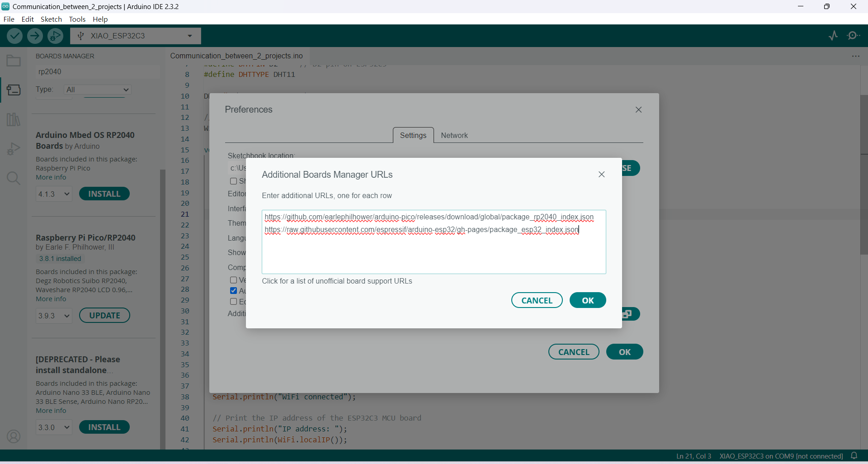
Task: Click the code editor vertical scrollbar
Action: pos(864,174)
